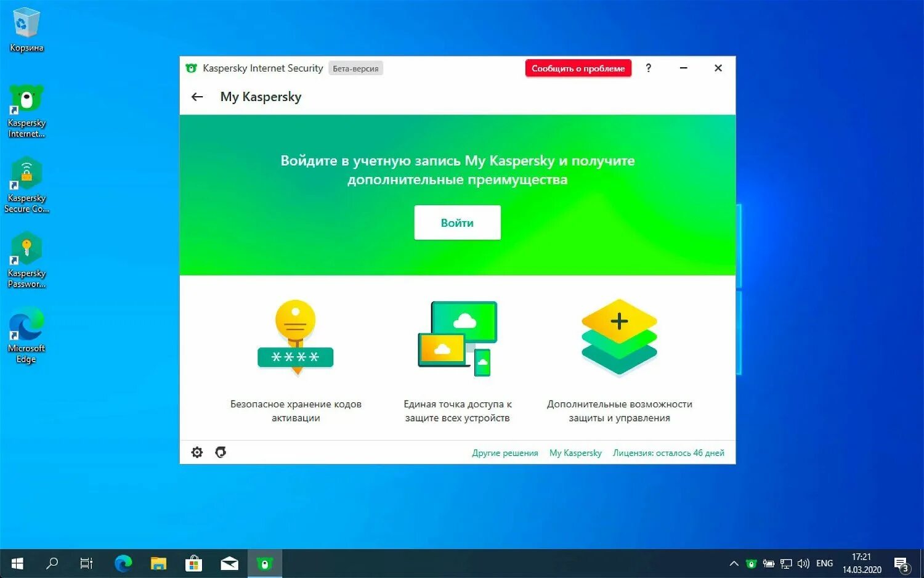The width and height of the screenshot is (924, 578).
Task: Click Дополнительные возможности защиты и управления text
Action: tap(619, 411)
